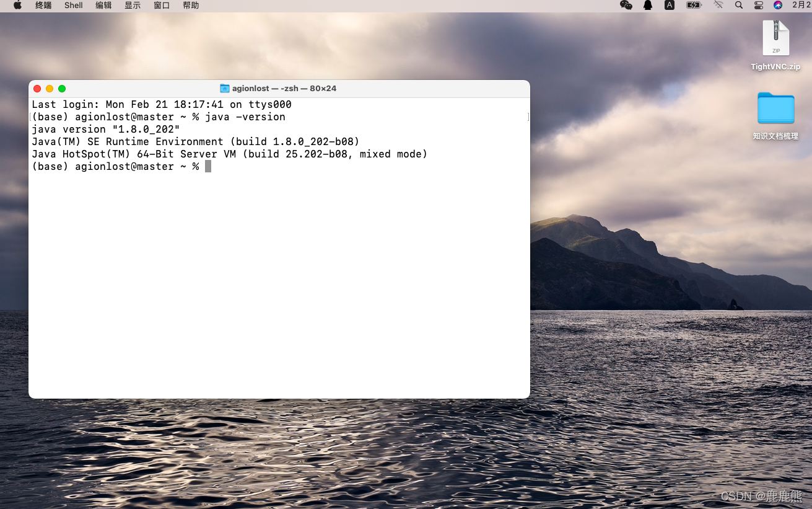812x509 pixels.
Task: Open Spotlight search
Action: point(739,5)
